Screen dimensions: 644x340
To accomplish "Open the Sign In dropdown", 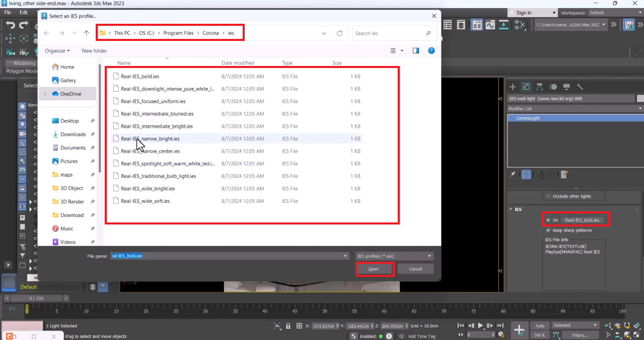I will click(533, 13).
